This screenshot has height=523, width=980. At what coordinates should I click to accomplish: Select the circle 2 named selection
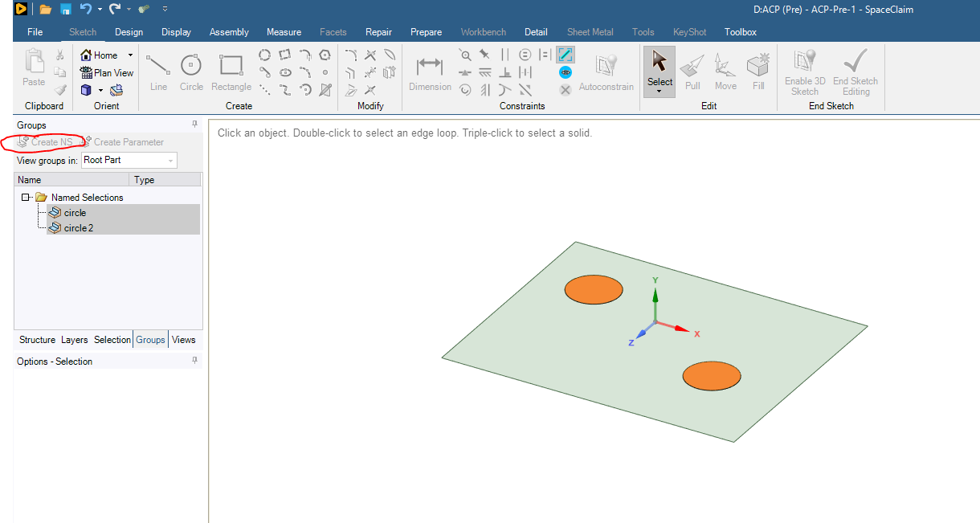(79, 228)
